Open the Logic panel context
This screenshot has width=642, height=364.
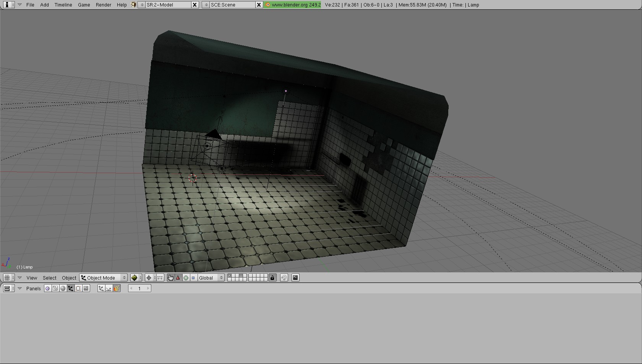click(47, 288)
